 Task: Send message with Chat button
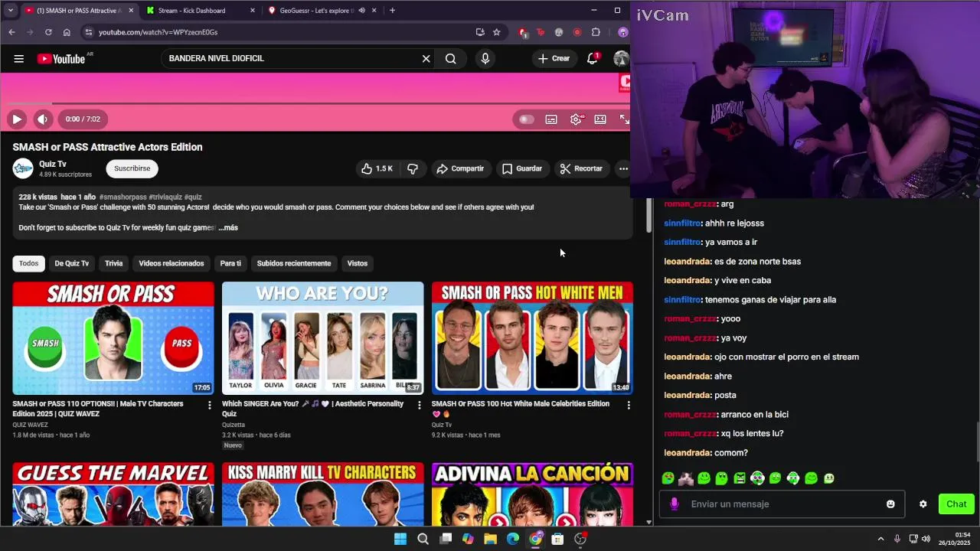tap(956, 504)
